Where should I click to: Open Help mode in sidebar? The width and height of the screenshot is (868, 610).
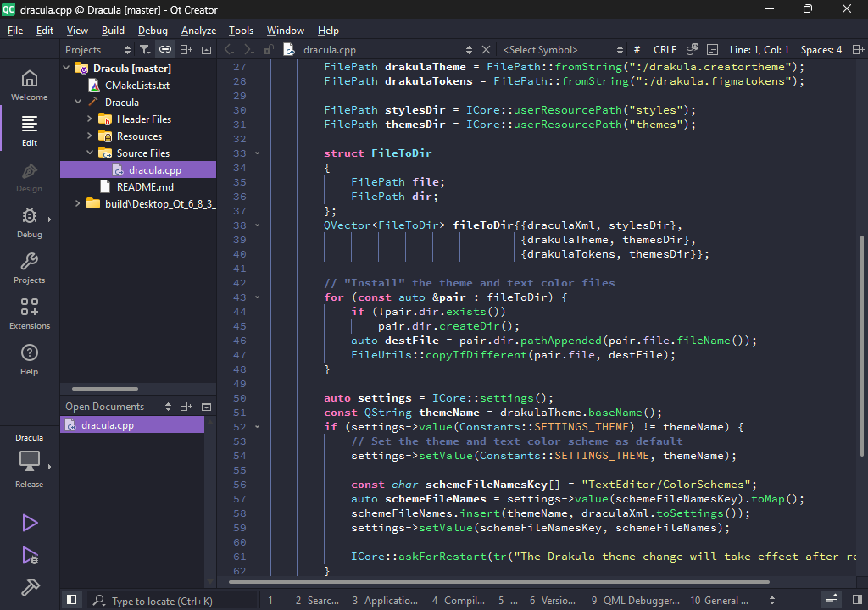coord(30,360)
